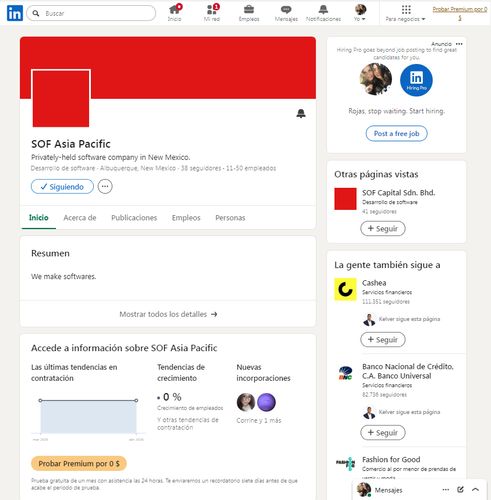491x500 pixels.
Task: Click Mostrar todos los detalles
Action: pyautogui.click(x=168, y=314)
